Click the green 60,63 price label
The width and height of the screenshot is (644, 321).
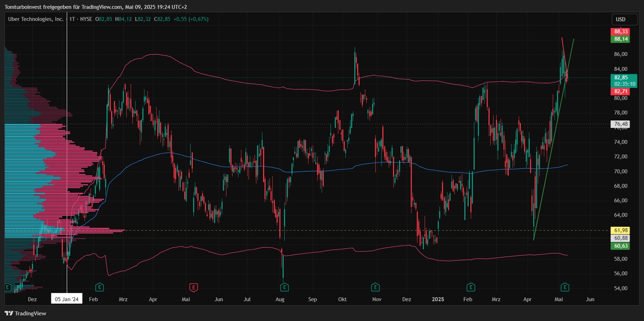621,246
